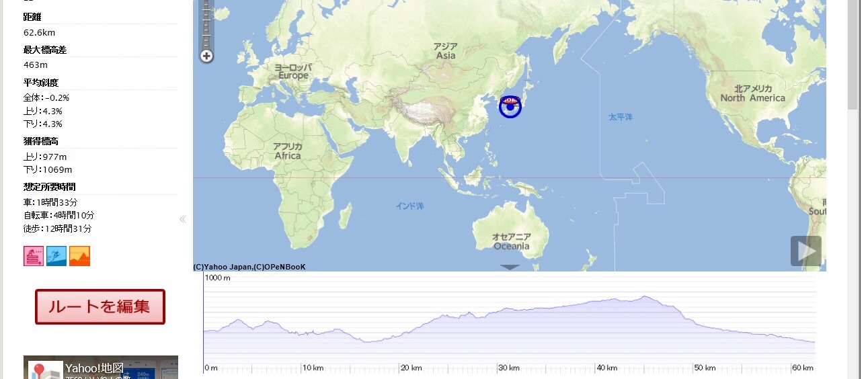Click the ヨーロッパ Europe map label
This screenshot has width=868, height=379.
pos(293,71)
